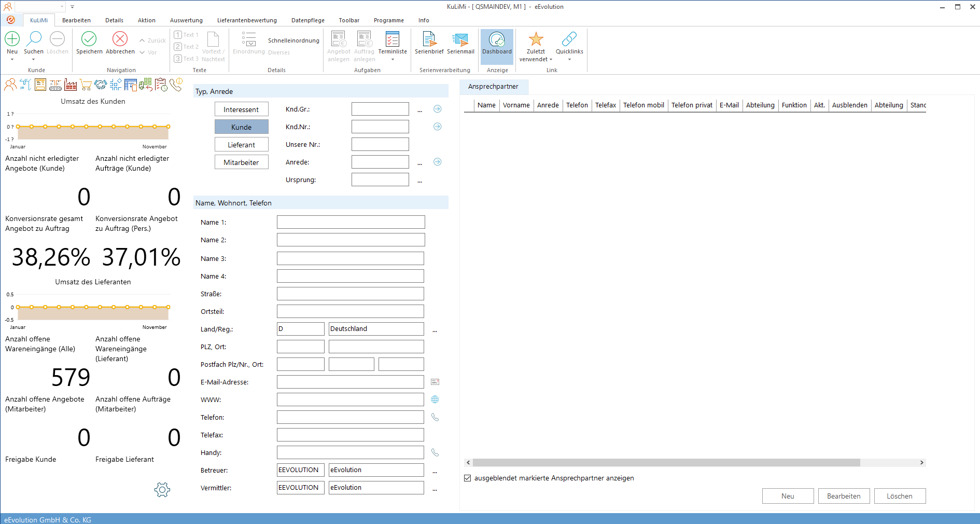
Task: Open the Land/Reg. lookup ellipsis
Action: (435, 330)
